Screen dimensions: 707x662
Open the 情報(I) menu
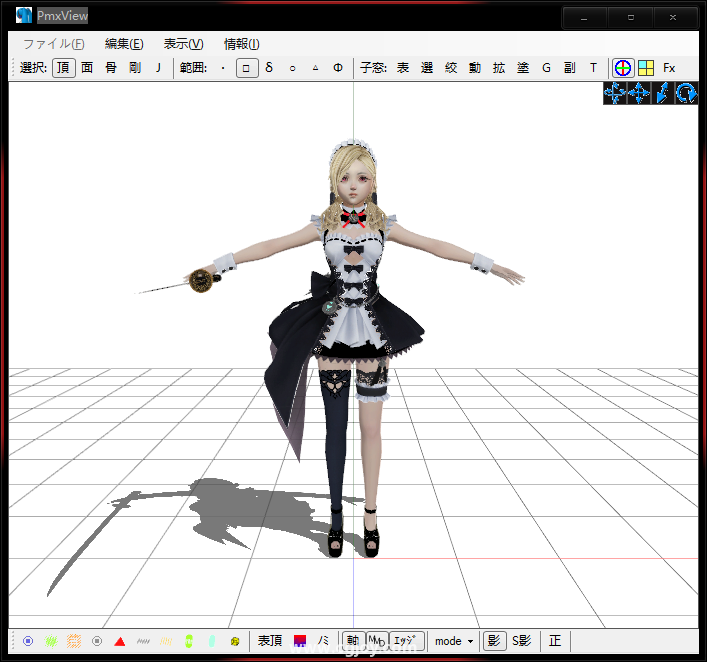click(x=242, y=44)
